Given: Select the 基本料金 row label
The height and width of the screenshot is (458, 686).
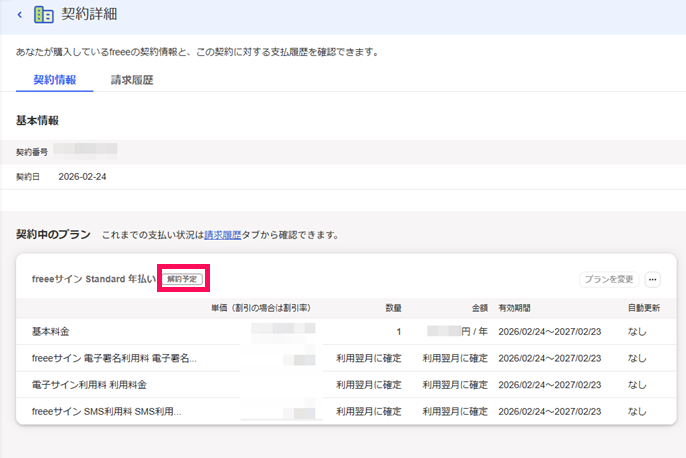Looking at the screenshot, I should [50, 332].
